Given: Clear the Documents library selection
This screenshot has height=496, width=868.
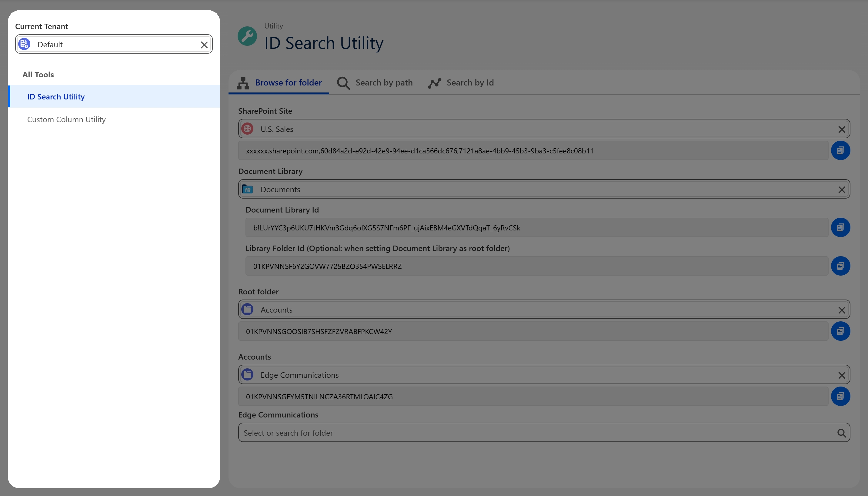Looking at the screenshot, I should pyautogui.click(x=841, y=190).
